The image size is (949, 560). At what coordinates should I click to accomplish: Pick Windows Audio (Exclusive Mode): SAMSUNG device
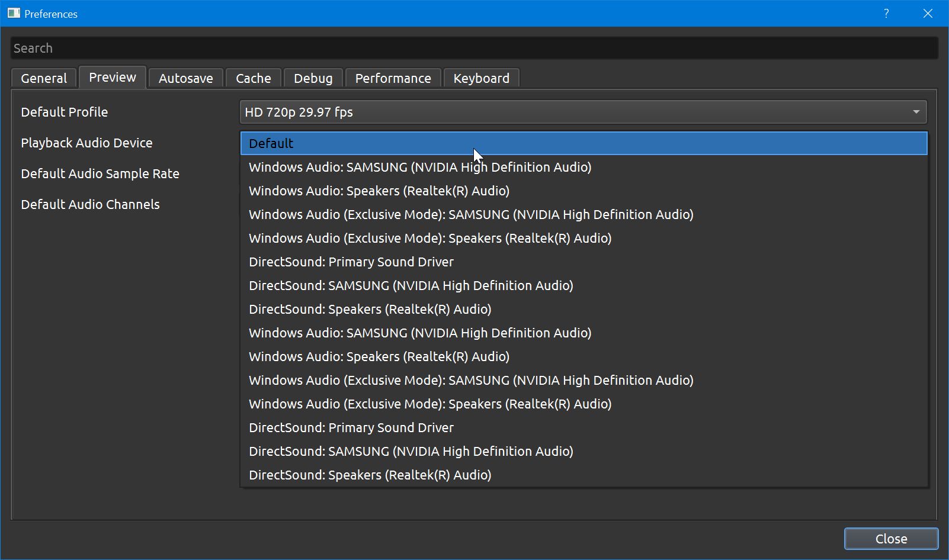(471, 214)
